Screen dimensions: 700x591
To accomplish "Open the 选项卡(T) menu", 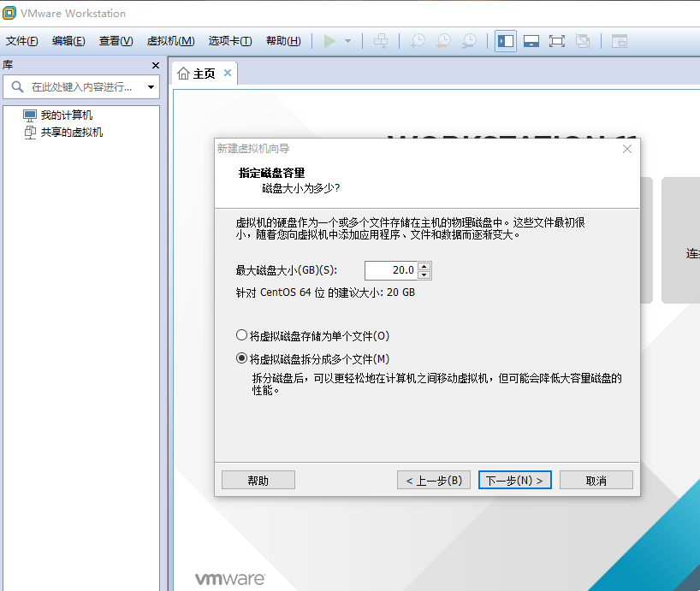I will [x=230, y=41].
